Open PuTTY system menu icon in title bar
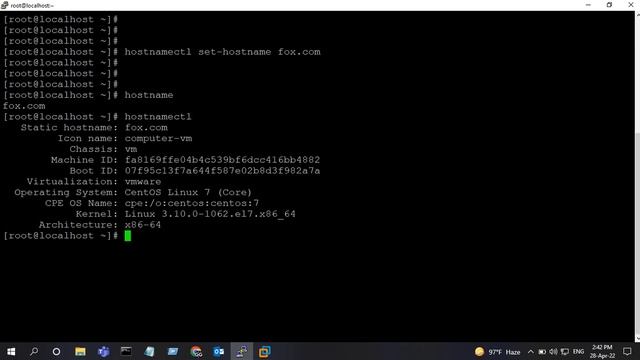This screenshot has height=360, width=640. (4, 5)
